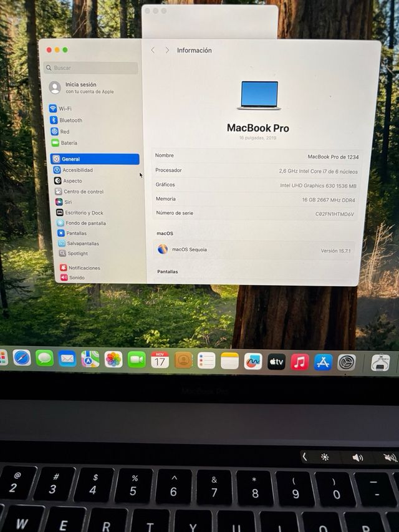Image resolution: width=399 pixels, height=532 pixels.
Task: Click the macOS Sequoia row
Action: (254, 250)
